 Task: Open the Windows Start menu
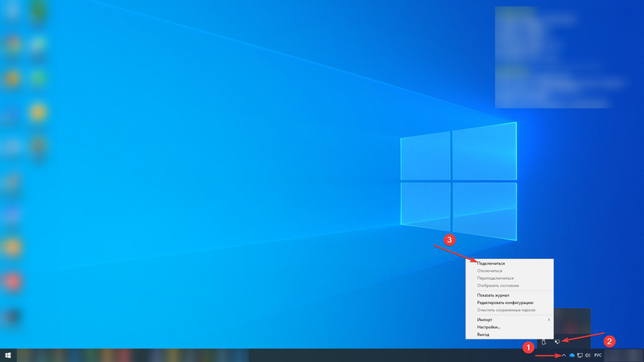click(x=8, y=355)
